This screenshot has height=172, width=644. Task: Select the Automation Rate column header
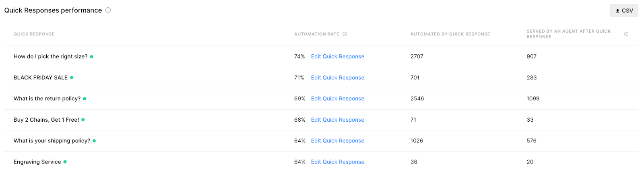[x=317, y=34]
